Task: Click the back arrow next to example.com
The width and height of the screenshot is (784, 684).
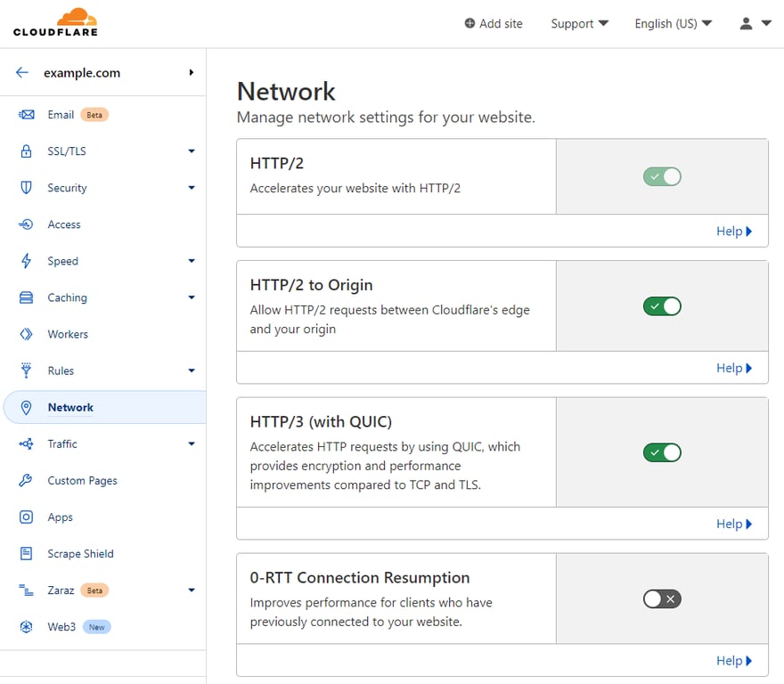Action: tap(21, 72)
